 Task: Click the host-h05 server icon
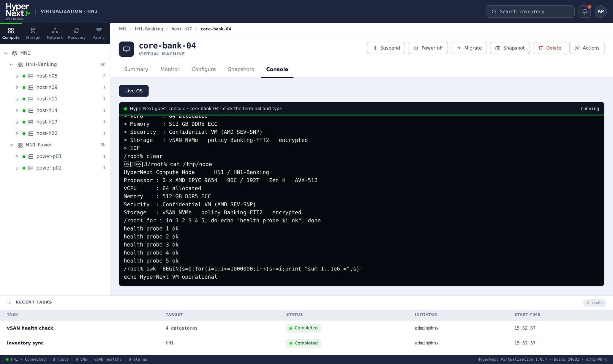tap(31, 76)
